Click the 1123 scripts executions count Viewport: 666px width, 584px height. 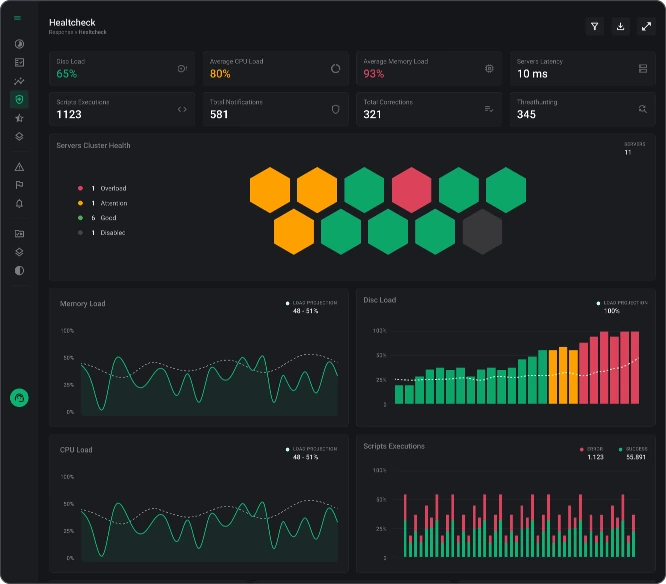click(69, 114)
